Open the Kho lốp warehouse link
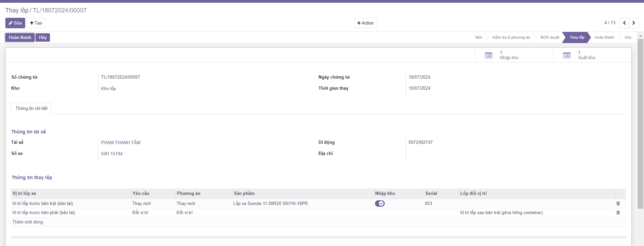The height and width of the screenshot is (246, 644). pos(108,89)
